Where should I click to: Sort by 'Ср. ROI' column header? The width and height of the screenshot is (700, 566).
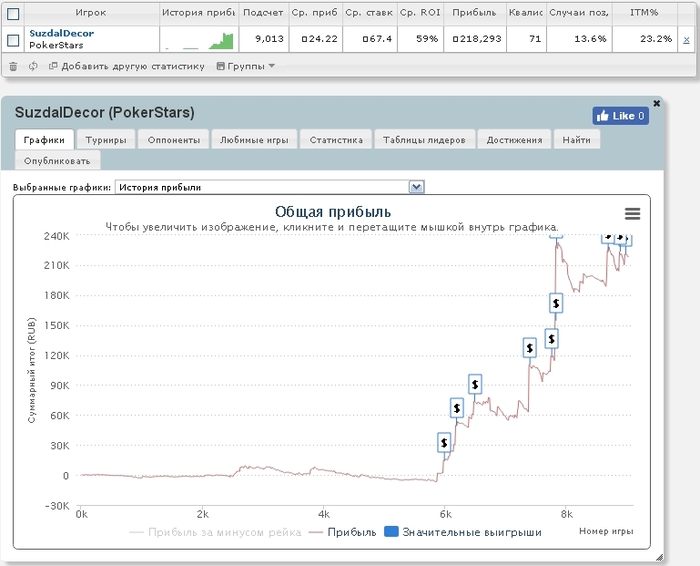(x=420, y=12)
